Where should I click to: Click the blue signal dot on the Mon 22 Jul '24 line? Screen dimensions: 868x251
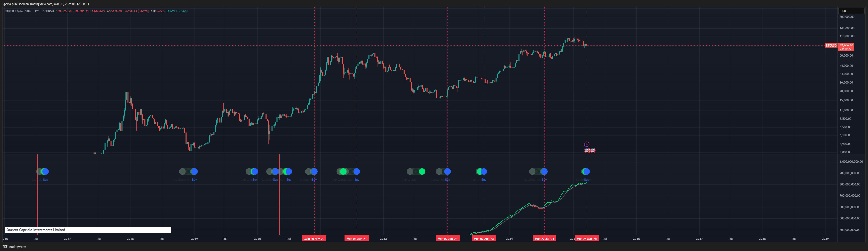[544, 171]
